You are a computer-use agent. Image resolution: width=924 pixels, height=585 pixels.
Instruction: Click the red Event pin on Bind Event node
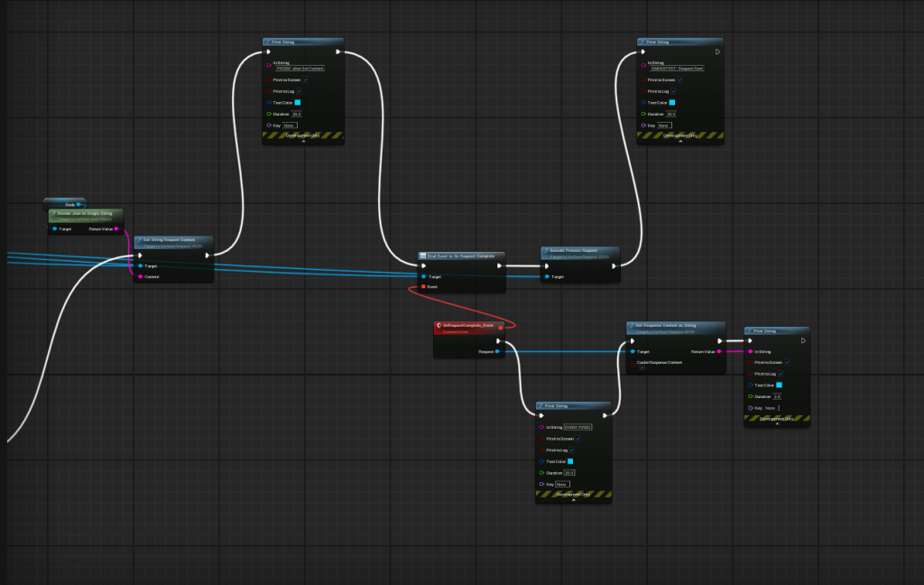pyautogui.click(x=422, y=286)
